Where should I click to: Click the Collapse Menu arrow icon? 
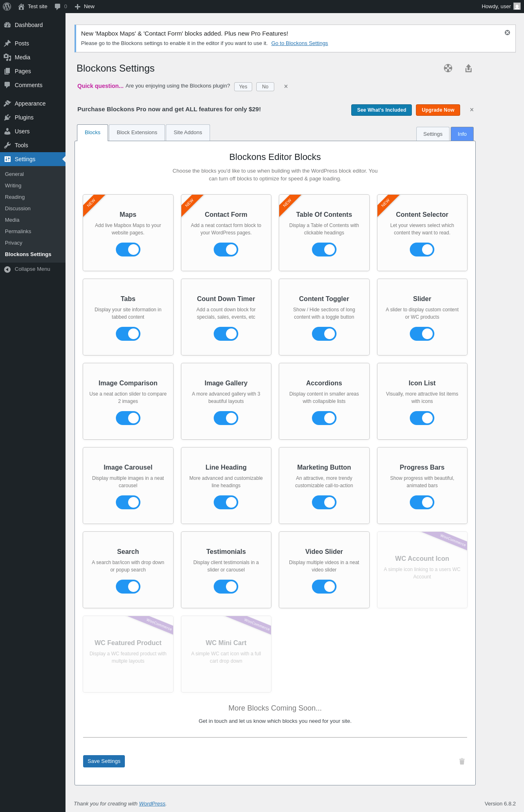tap(7, 269)
